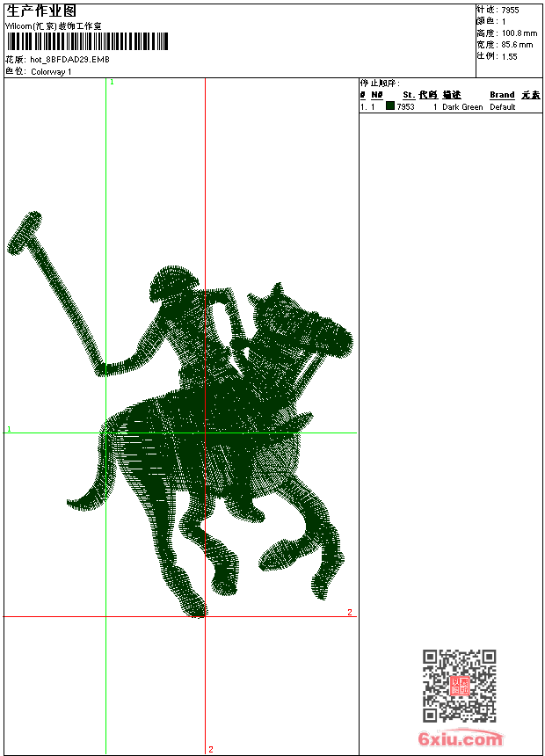Viewport: 545px width, 756px height.
Task: Click the 元素 column header
Action: pyautogui.click(x=531, y=95)
